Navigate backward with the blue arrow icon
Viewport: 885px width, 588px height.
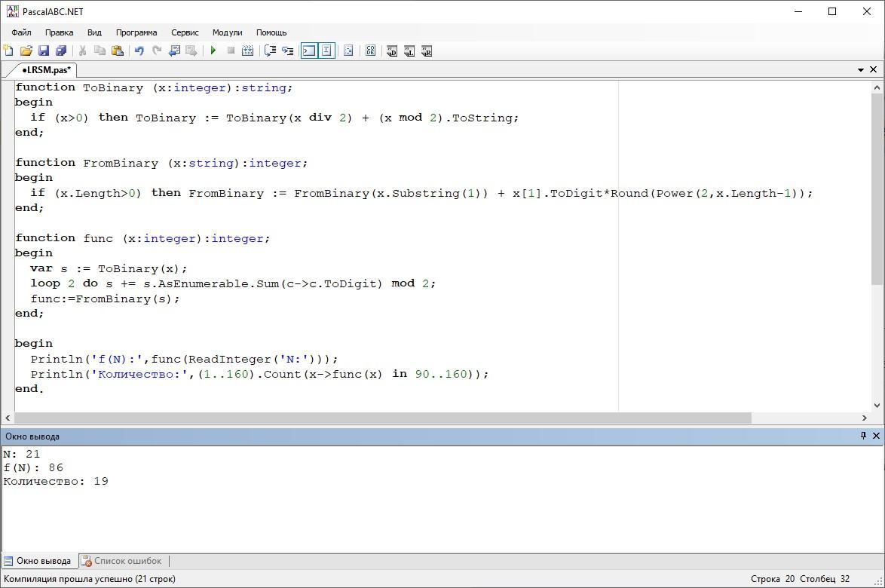[174, 51]
